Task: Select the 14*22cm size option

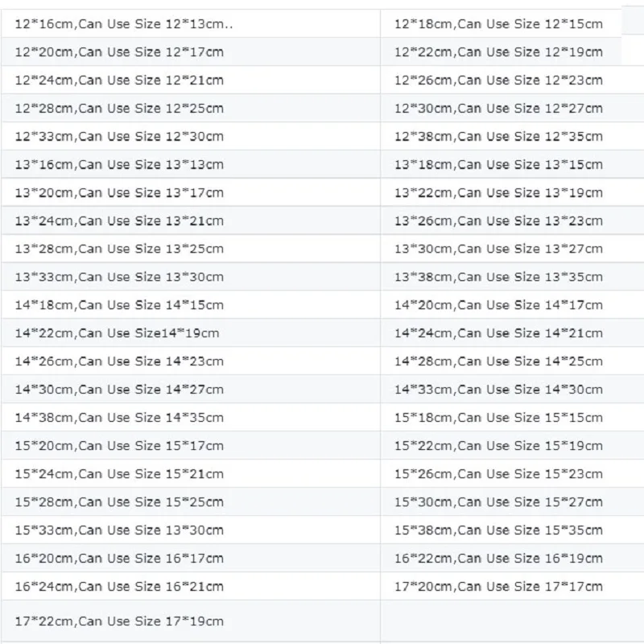Action: (117, 333)
